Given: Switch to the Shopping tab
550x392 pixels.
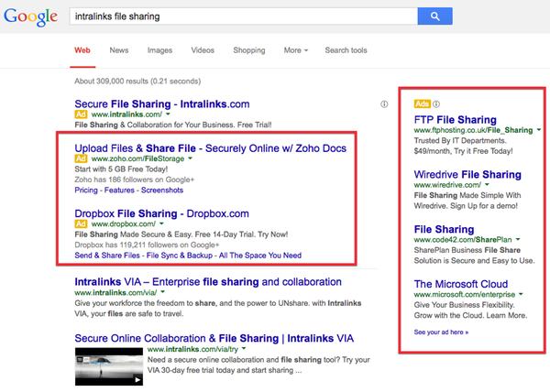Looking at the screenshot, I should (x=249, y=50).
